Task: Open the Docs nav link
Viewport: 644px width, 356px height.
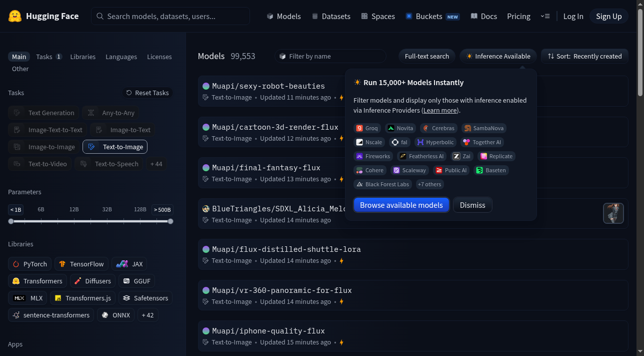Action: tap(484, 16)
